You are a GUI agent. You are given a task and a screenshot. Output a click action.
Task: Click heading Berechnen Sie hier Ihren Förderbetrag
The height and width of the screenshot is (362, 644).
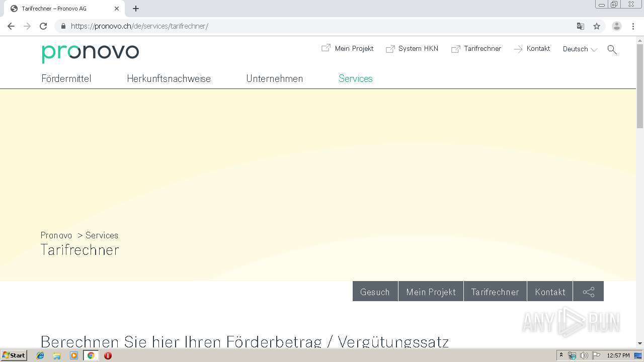(x=245, y=342)
